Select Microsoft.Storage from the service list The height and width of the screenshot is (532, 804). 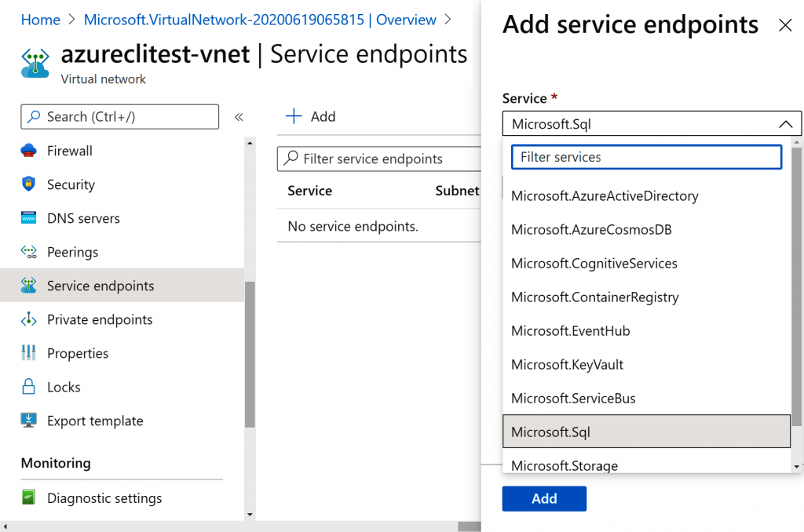click(x=565, y=465)
